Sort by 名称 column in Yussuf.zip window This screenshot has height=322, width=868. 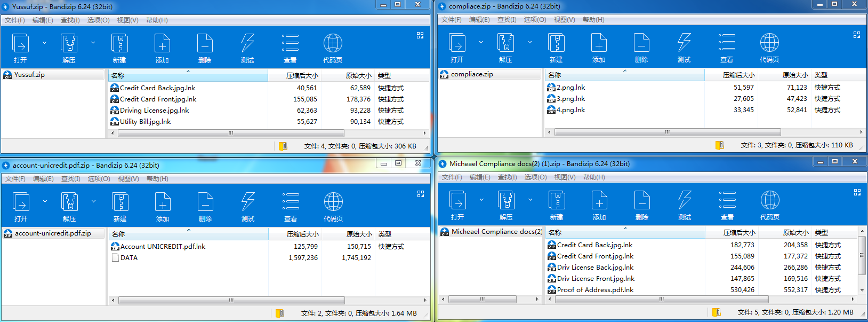[x=188, y=75]
